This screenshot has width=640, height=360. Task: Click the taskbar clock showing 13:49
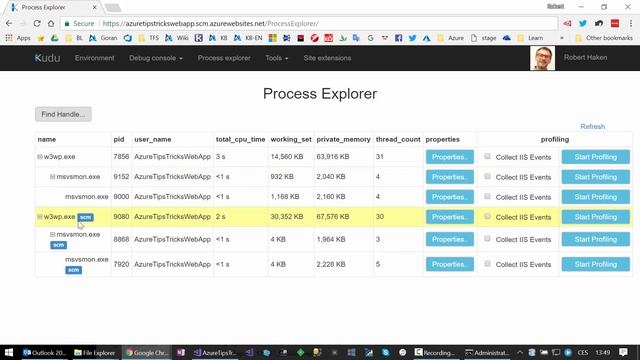coord(602,352)
